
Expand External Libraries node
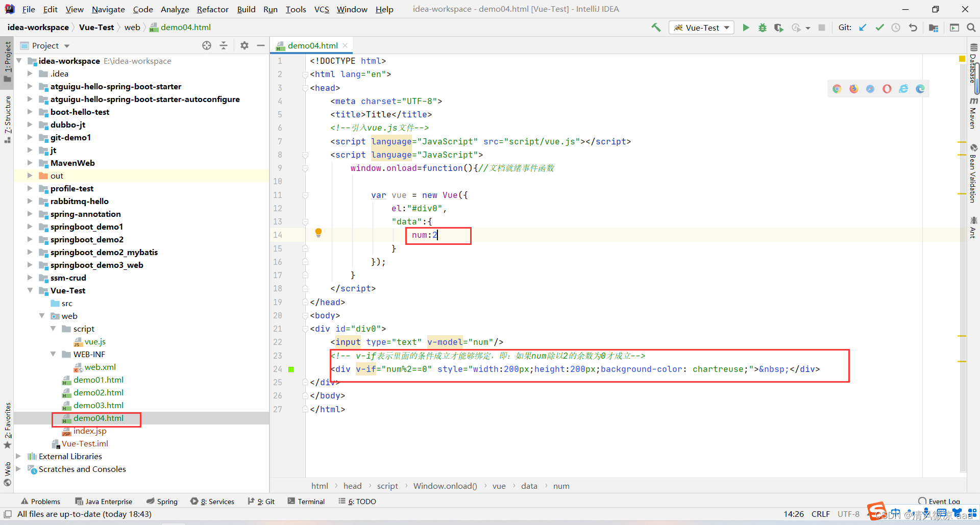[18, 456]
